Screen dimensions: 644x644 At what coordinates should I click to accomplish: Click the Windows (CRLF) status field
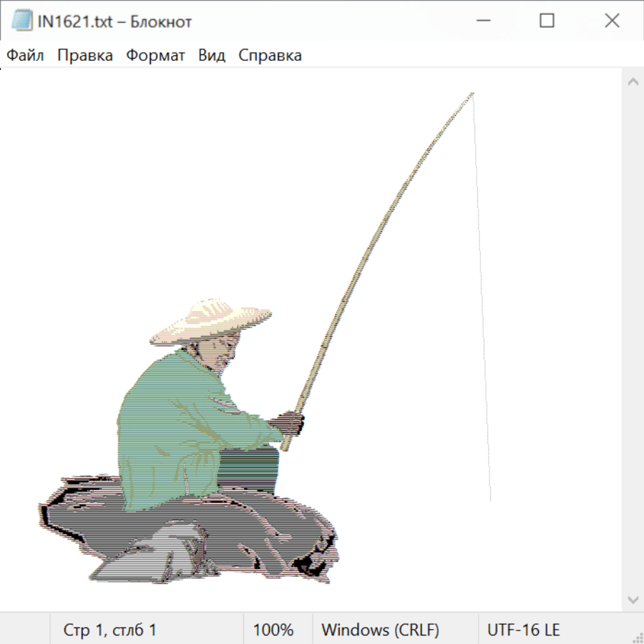click(x=380, y=630)
